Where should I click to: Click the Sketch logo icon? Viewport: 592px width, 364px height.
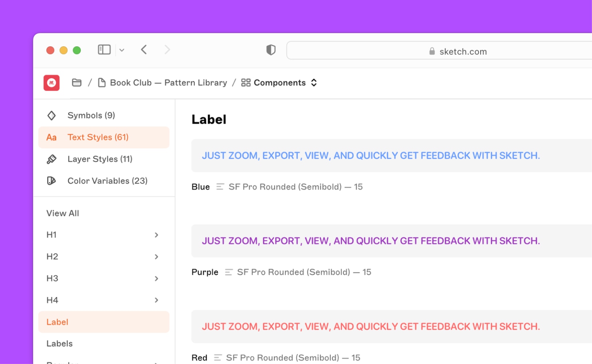(x=52, y=83)
